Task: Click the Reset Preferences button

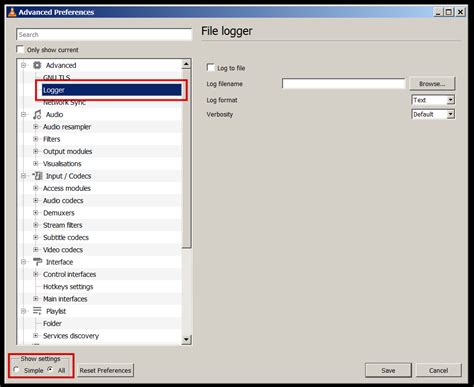Action: [x=105, y=370]
